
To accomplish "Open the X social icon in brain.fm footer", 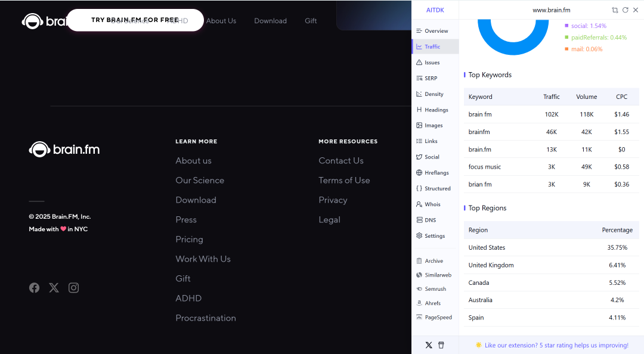I will 54,288.
